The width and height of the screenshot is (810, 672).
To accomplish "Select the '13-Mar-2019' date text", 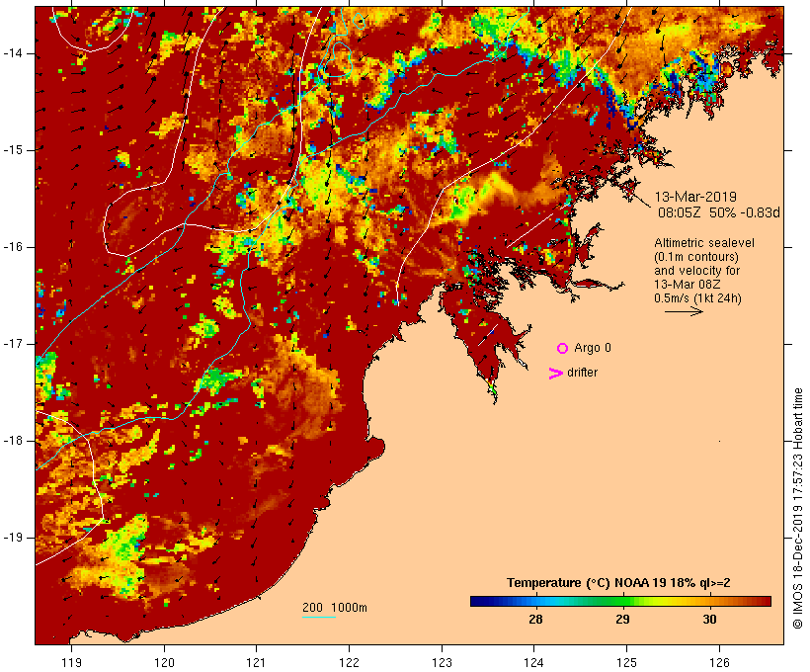I will point(695,197).
